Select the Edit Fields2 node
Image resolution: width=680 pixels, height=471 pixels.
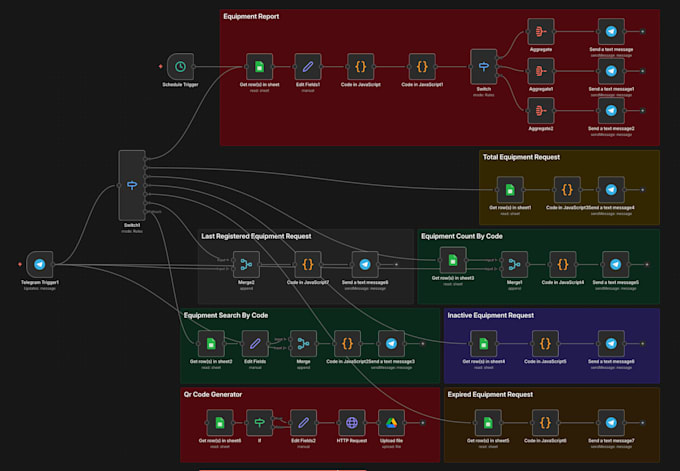click(x=304, y=422)
